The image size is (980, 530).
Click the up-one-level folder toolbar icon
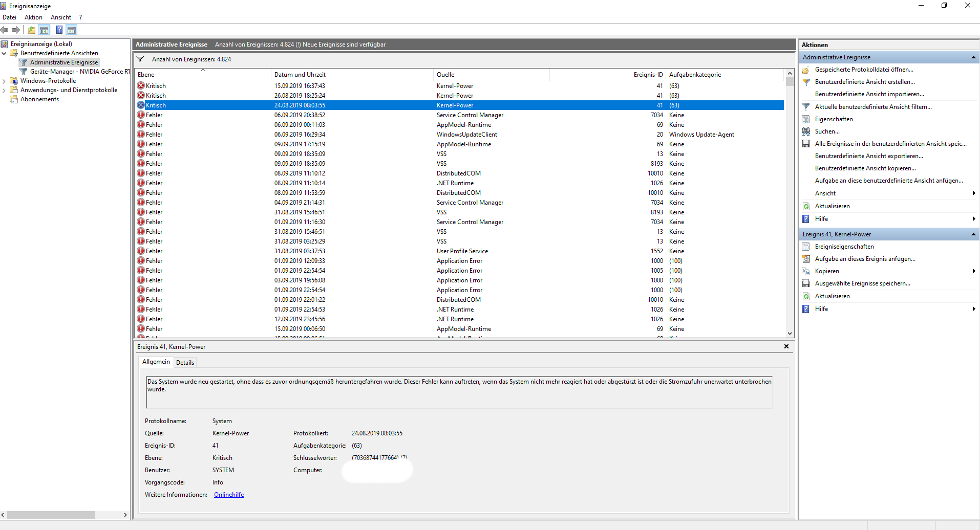point(32,30)
